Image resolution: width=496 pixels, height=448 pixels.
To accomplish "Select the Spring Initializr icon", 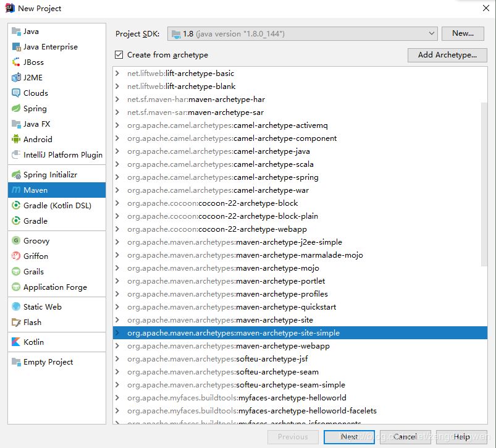I will (16, 175).
